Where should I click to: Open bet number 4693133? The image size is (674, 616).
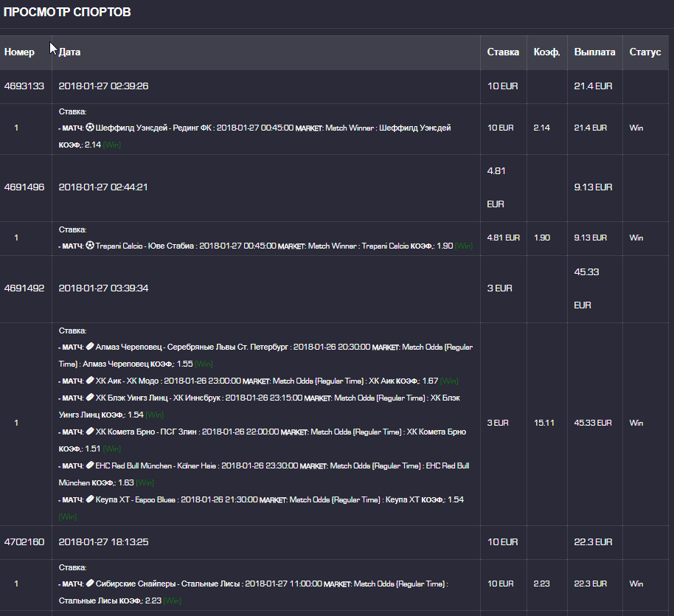pos(24,86)
